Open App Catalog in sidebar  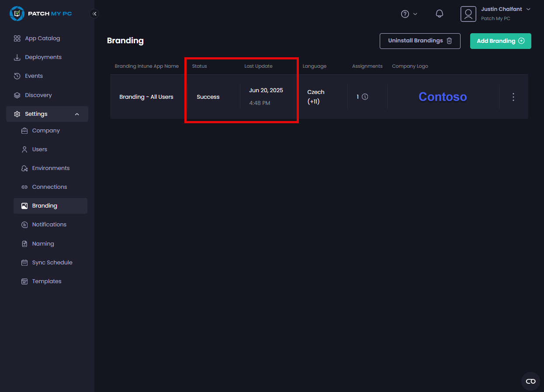[42, 38]
